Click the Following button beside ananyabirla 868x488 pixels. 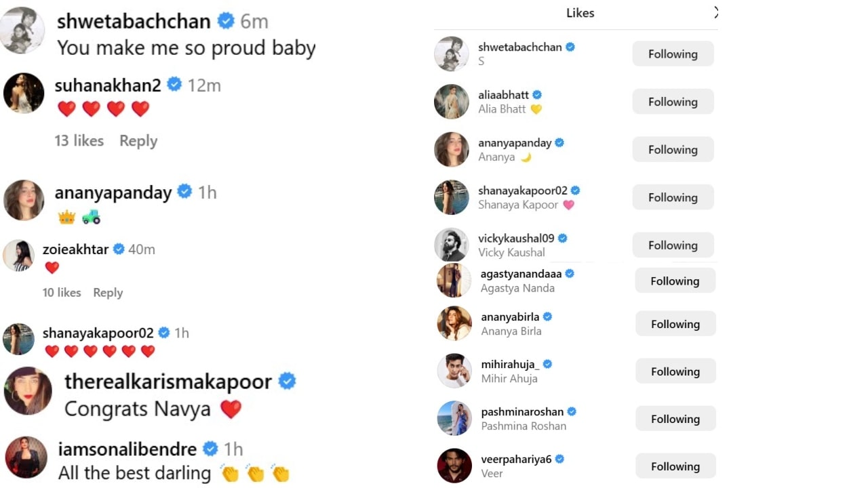point(675,323)
